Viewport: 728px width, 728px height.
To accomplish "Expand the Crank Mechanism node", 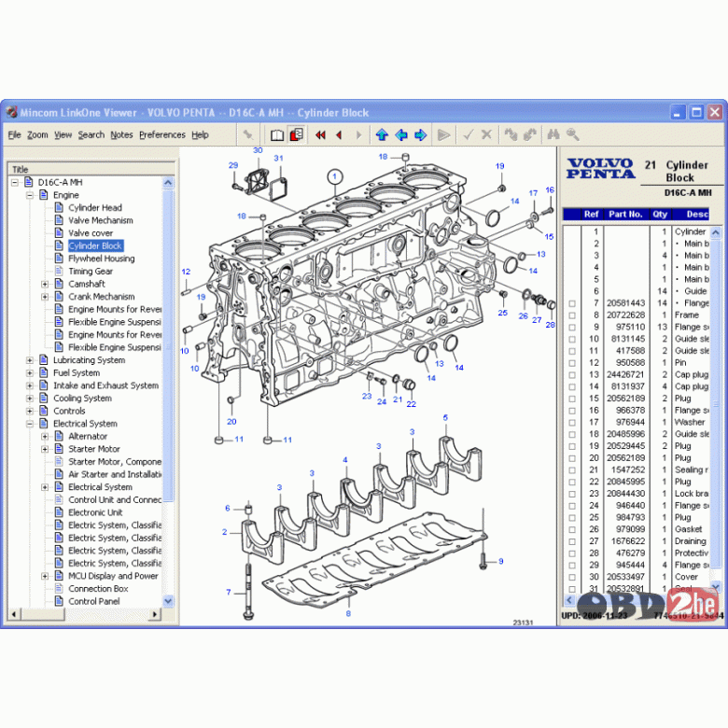I will click(45, 296).
